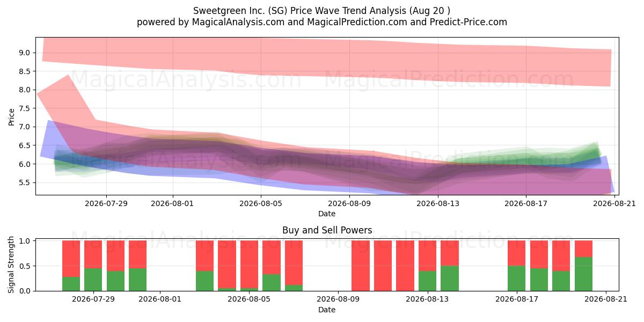Select the green buy bar for 2026-08-14
This screenshot has width=644, height=322.
click(x=450, y=279)
